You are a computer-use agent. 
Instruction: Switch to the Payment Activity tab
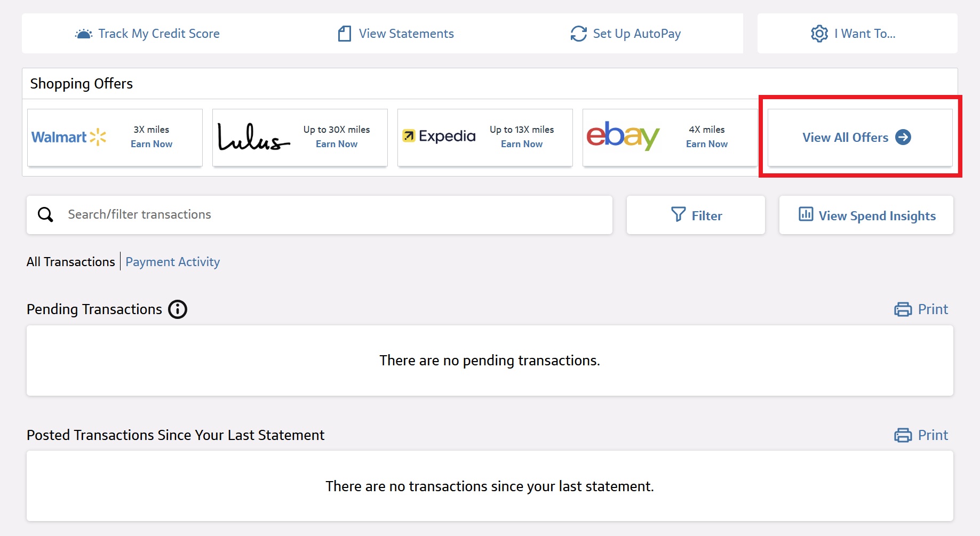172,262
